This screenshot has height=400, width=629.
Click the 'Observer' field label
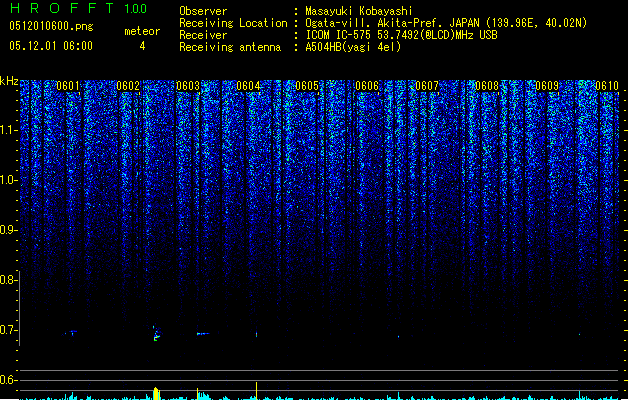tap(203, 11)
